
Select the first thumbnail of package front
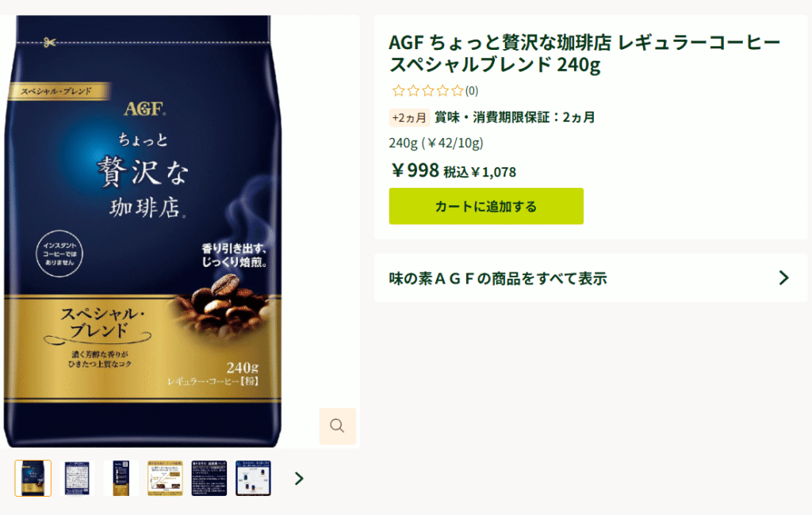pos(33,479)
